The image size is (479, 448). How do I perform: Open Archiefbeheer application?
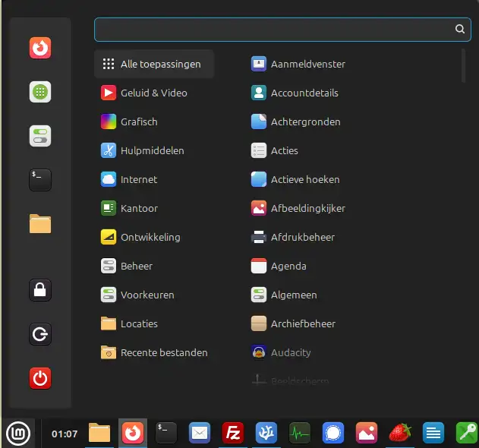tap(303, 323)
